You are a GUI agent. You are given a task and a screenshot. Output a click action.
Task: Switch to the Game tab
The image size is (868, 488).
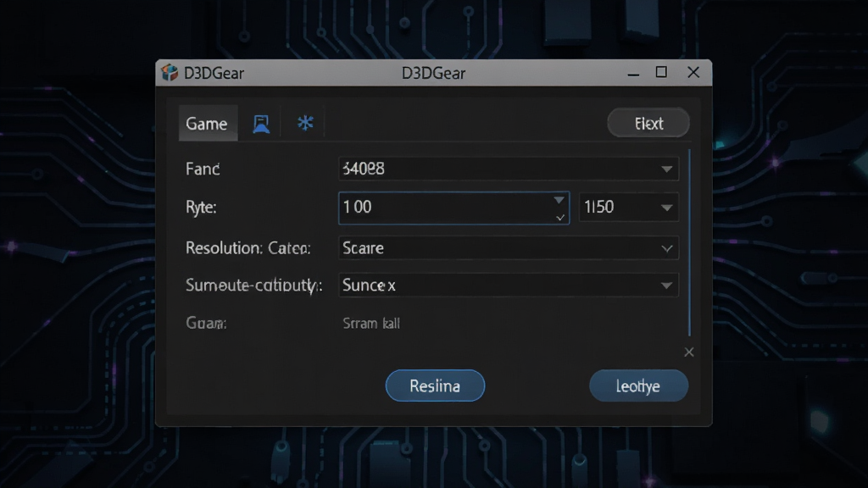[208, 124]
